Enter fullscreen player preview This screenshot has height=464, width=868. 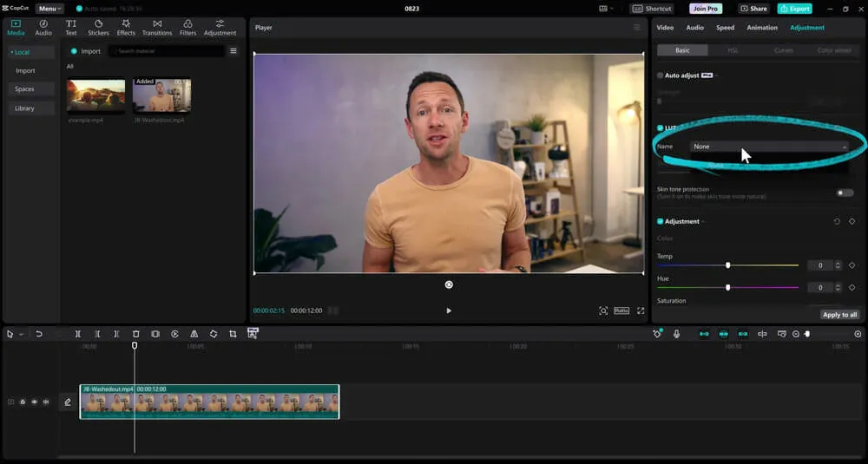[x=641, y=310]
